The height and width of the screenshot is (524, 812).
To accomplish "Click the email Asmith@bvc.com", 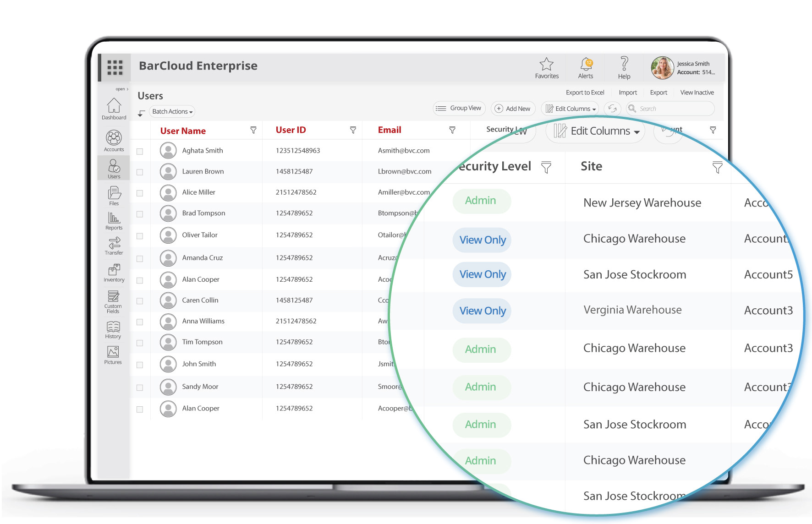I will 404,151.
